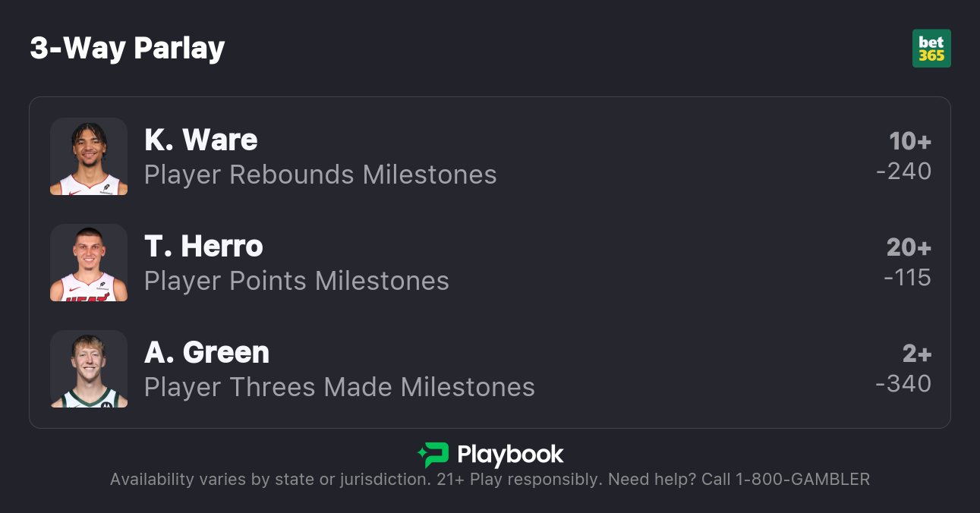This screenshot has width=980, height=513.
Task: Click the Player Threes Made Milestones label
Action: click(339, 387)
